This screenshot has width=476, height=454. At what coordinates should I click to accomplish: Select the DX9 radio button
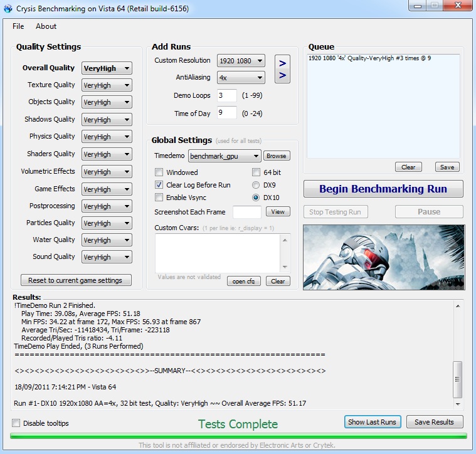[256, 185]
